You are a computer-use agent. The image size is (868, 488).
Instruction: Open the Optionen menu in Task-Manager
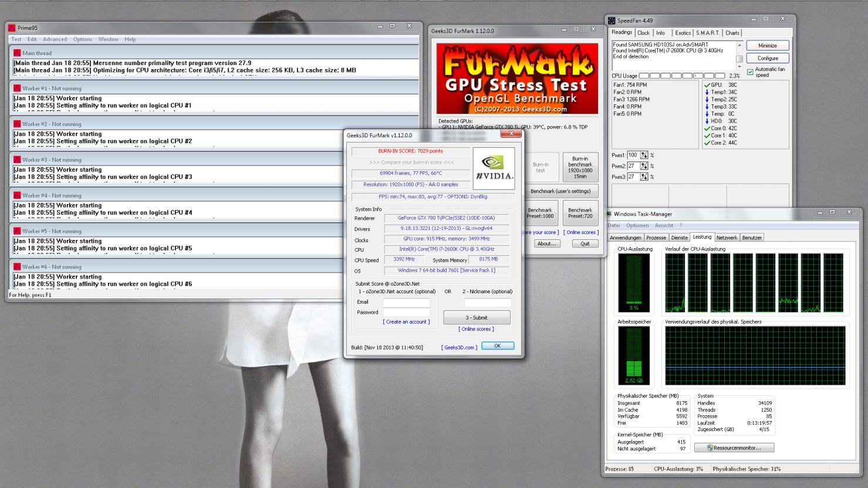pos(637,225)
